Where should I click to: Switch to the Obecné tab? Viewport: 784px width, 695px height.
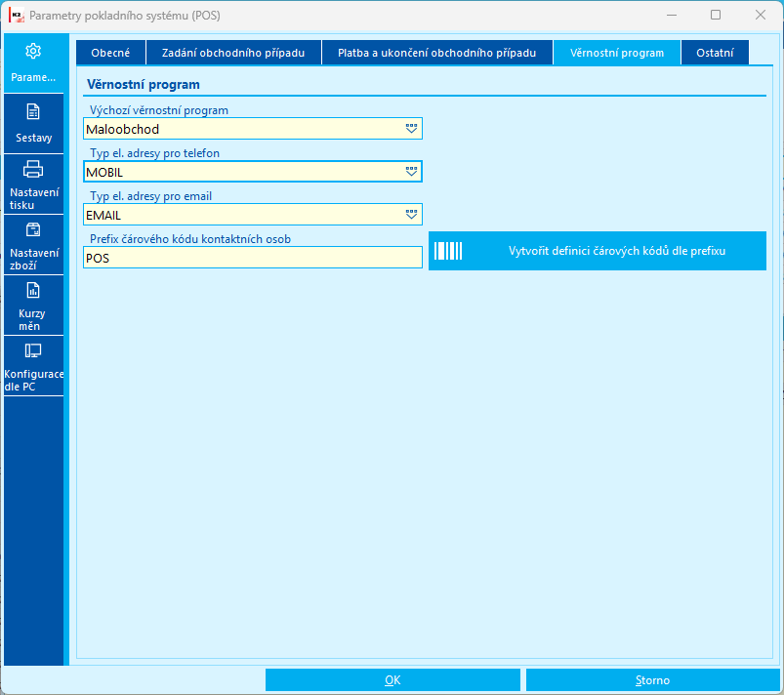click(x=110, y=53)
